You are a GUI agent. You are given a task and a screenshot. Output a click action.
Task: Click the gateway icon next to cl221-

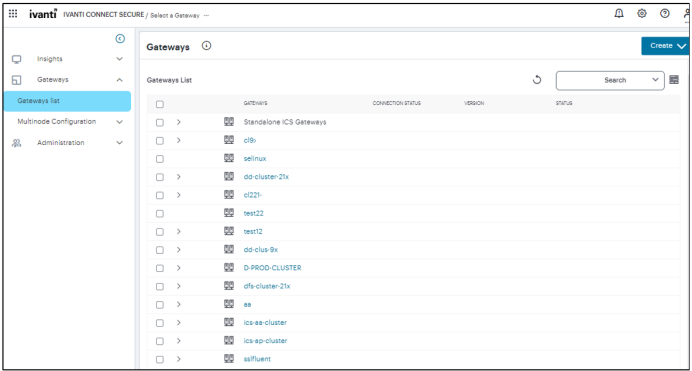229,195
